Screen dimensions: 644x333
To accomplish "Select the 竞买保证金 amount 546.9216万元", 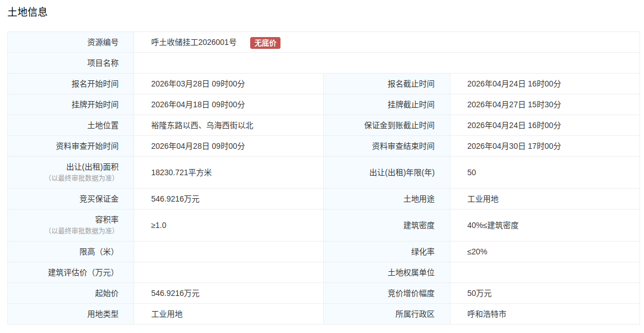I will [x=175, y=199].
